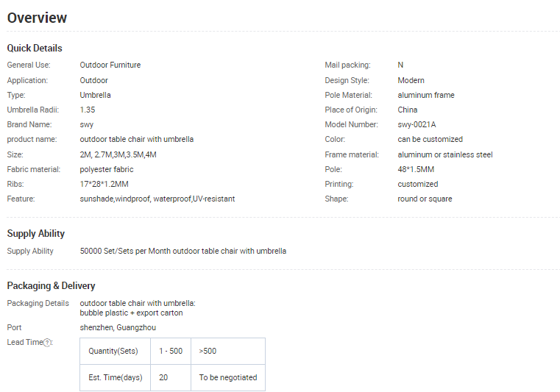This screenshot has width=560, height=392.
Task: Click the brand name value swy
Action: pos(87,124)
